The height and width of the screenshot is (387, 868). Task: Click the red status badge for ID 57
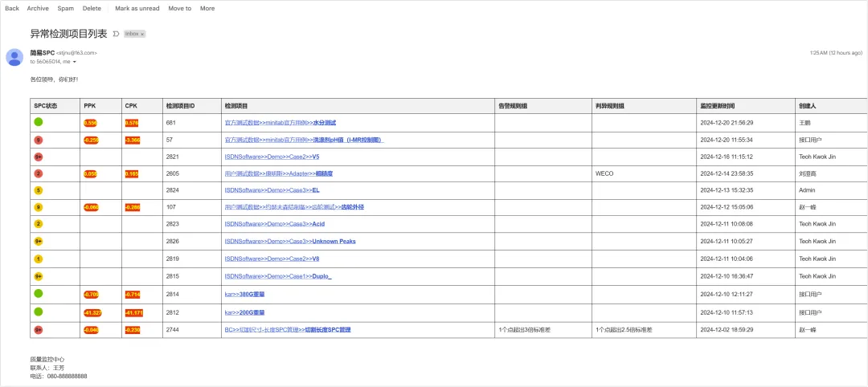39,140
